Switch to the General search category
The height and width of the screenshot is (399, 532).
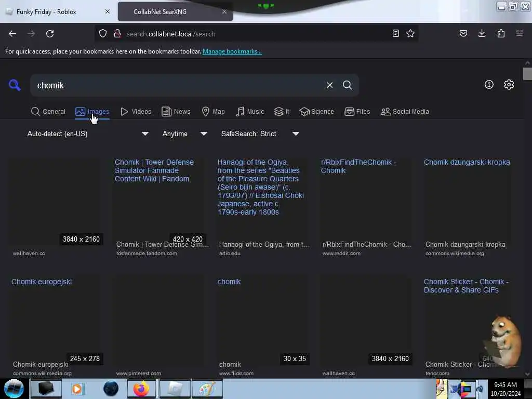(x=48, y=112)
